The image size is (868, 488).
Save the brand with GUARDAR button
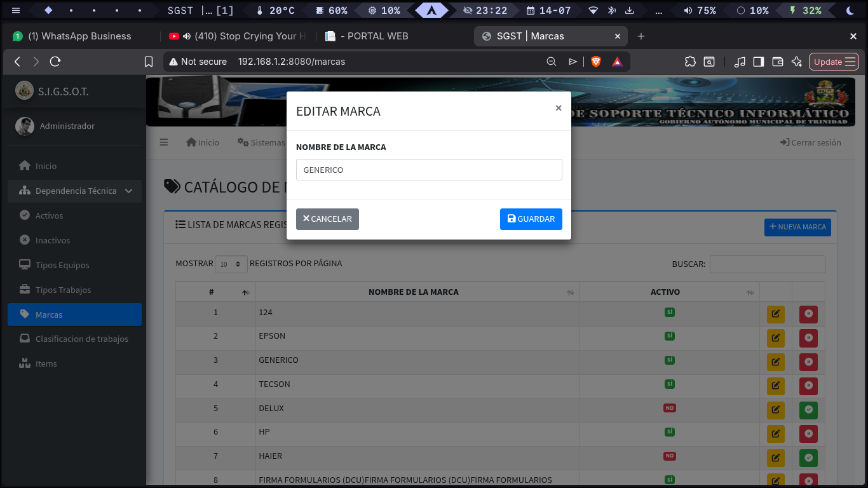[531, 219]
